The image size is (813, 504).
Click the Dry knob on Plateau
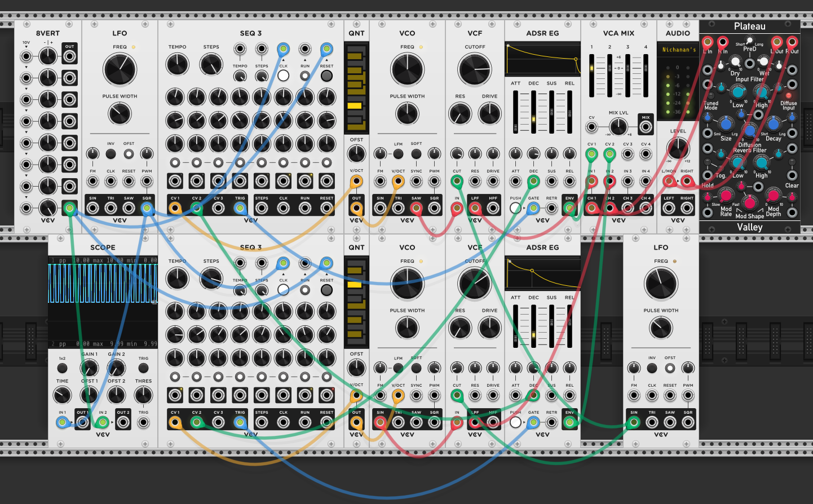(x=735, y=61)
